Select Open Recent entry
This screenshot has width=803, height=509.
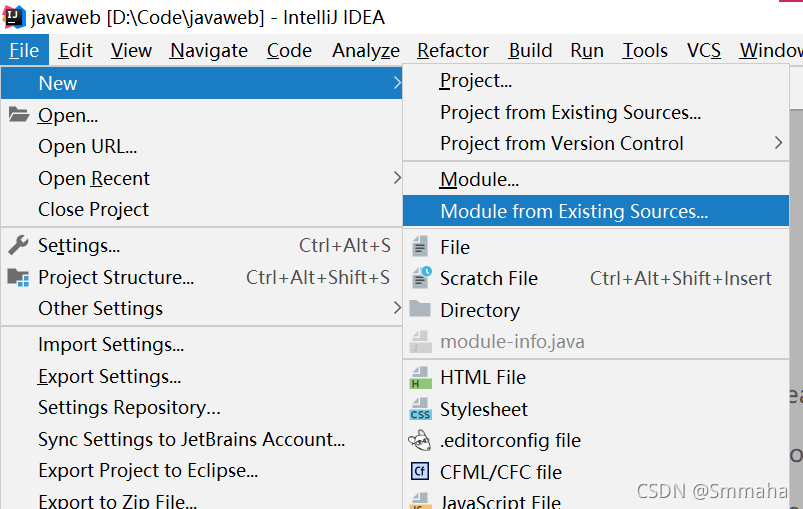pyautogui.click(x=201, y=178)
